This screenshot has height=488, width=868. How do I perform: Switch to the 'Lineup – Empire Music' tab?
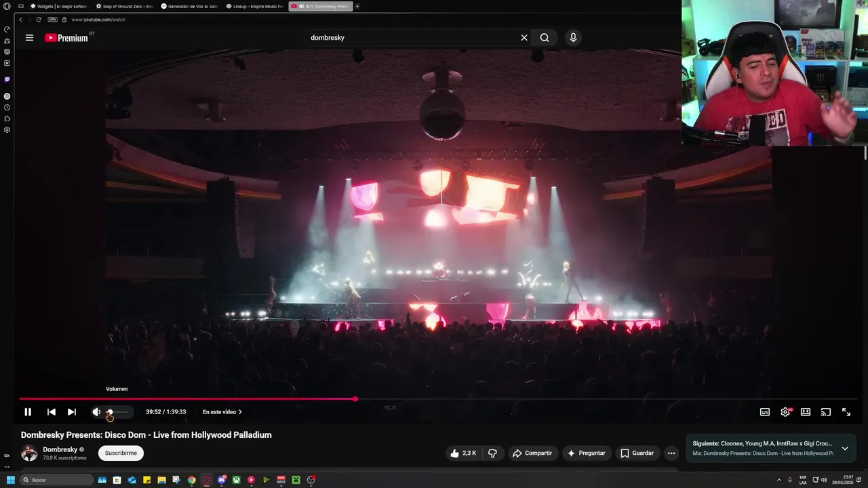click(254, 6)
